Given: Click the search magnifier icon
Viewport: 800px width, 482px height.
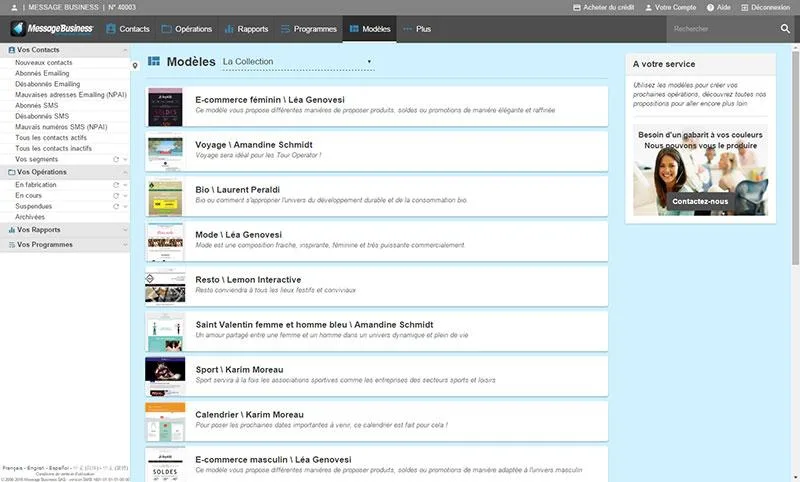Looking at the screenshot, I should click(x=785, y=29).
